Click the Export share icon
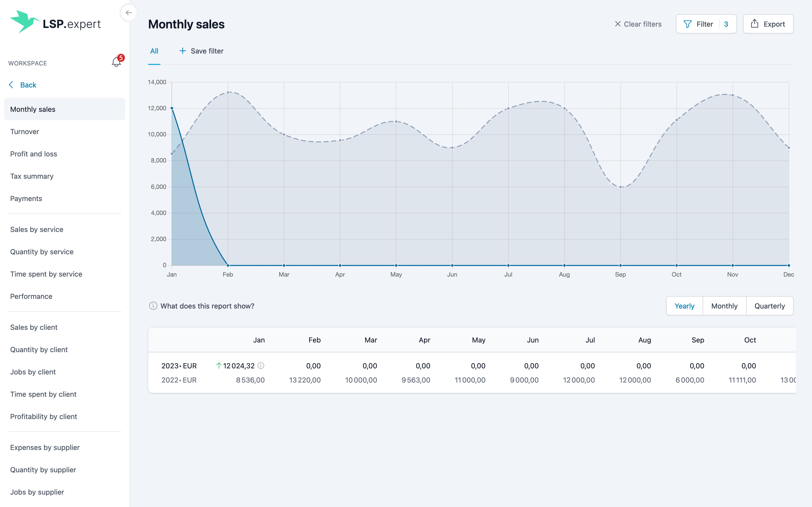 [755, 24]
